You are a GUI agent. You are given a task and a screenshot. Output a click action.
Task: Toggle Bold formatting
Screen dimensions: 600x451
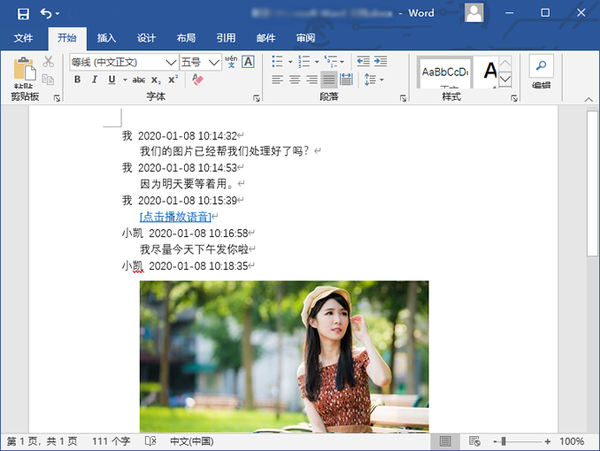79,80
